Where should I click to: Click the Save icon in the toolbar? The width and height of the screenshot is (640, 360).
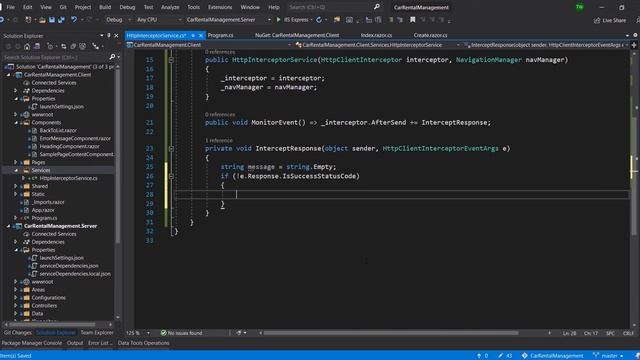coord(52,20)
